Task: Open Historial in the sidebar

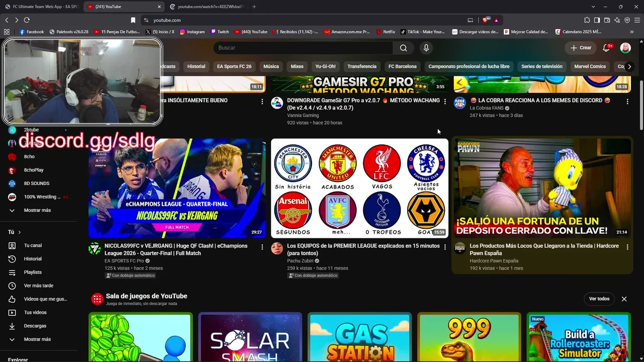Action: pos(38,259)
